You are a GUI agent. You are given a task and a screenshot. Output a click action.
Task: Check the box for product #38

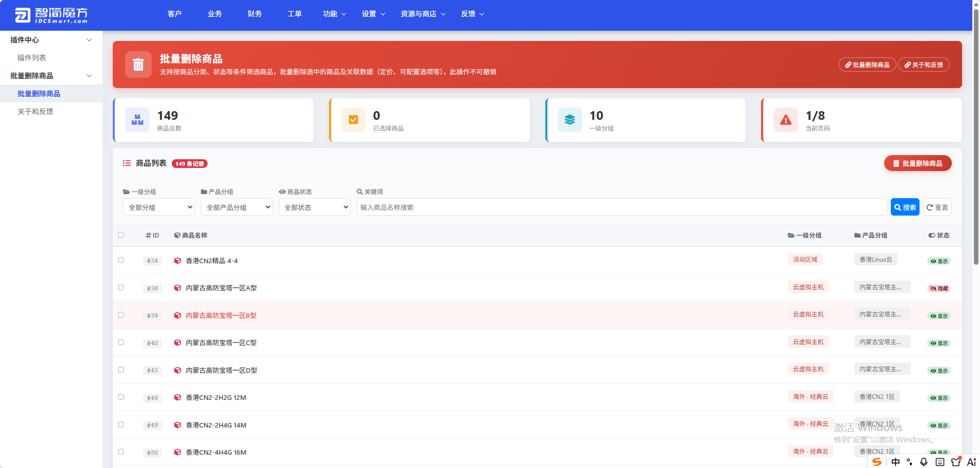[x=121, y=287]
